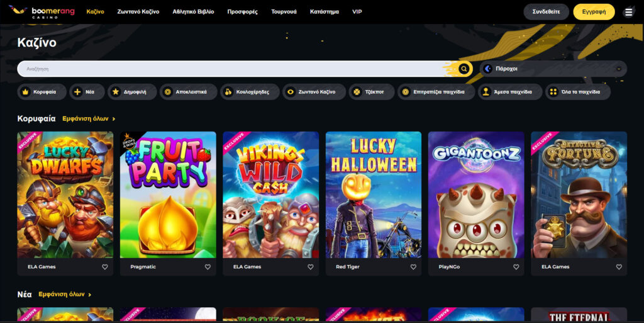Click the Red Tiger provider label
Image resolution: width=644 pixels, height=323 pixels.
point(347,267)
